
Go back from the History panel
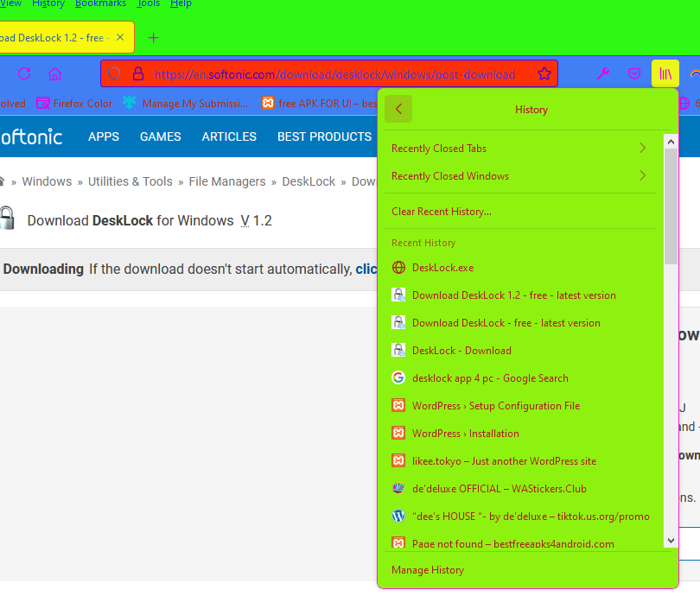click(x=398, y=110)
